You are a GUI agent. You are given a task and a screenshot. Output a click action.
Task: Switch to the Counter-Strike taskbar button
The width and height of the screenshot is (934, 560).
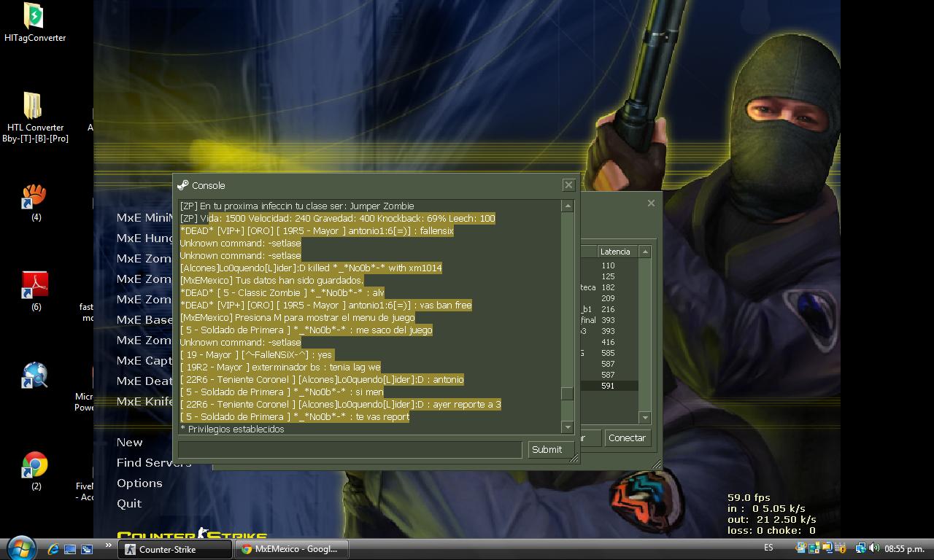[x=175, y=549]
